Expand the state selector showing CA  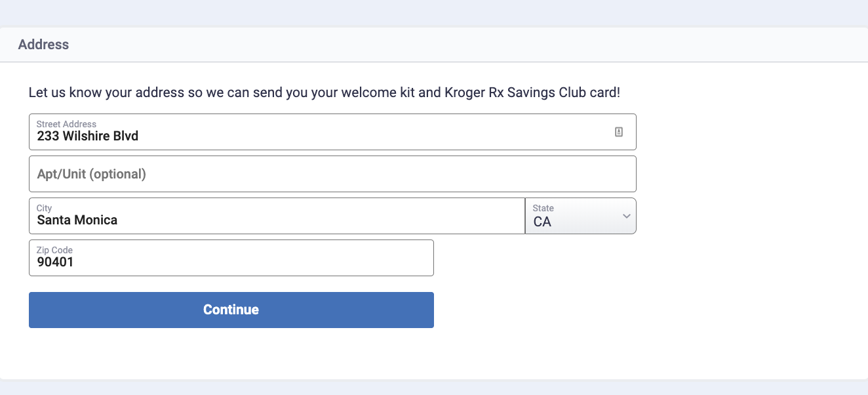(x=580, y=216)
